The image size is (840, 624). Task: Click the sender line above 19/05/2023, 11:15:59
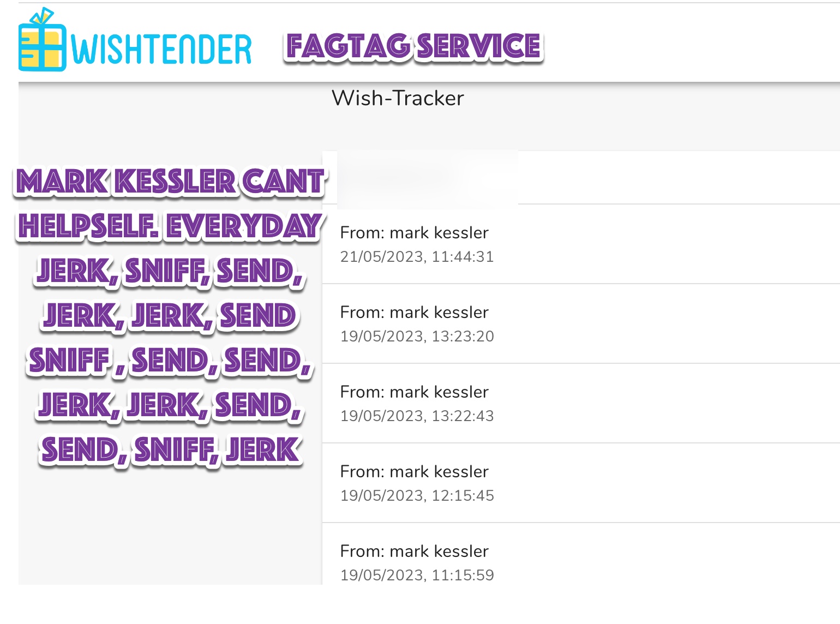click(x=414, y=551)
